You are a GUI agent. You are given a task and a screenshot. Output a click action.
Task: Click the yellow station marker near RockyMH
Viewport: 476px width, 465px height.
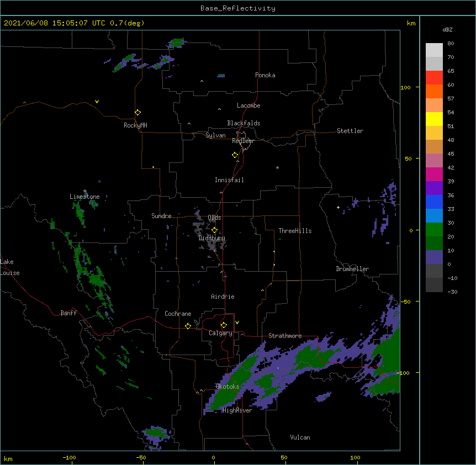coord(137,113)
